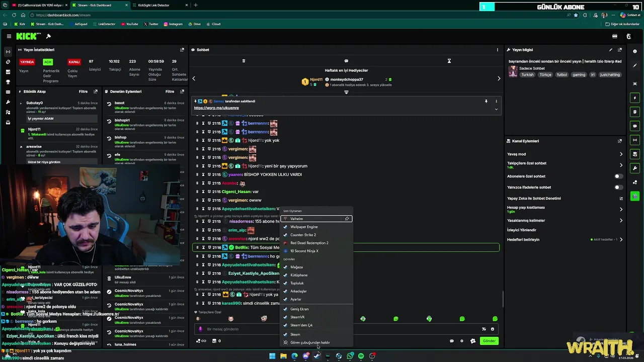Expand Yasaklanmış kelimeler setting

(x=621, y=221)
